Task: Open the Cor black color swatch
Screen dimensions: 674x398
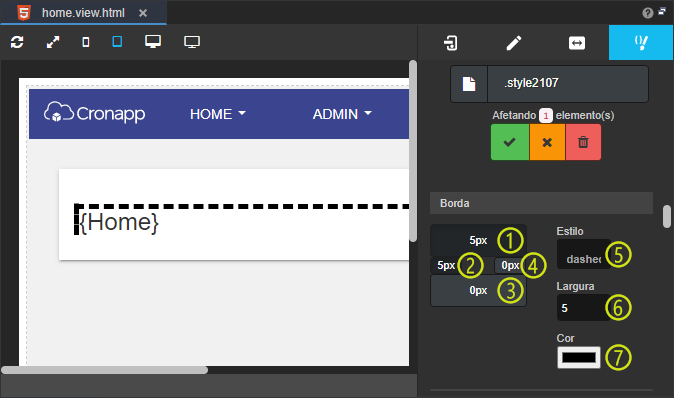Action: click(x=579, y=358)
